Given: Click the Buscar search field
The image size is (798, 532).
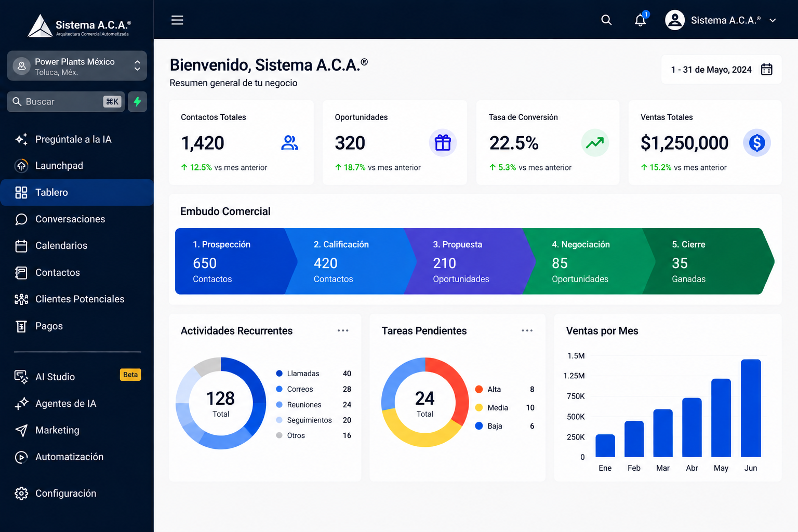Looking at the screenshot, I should click(66, 102).
